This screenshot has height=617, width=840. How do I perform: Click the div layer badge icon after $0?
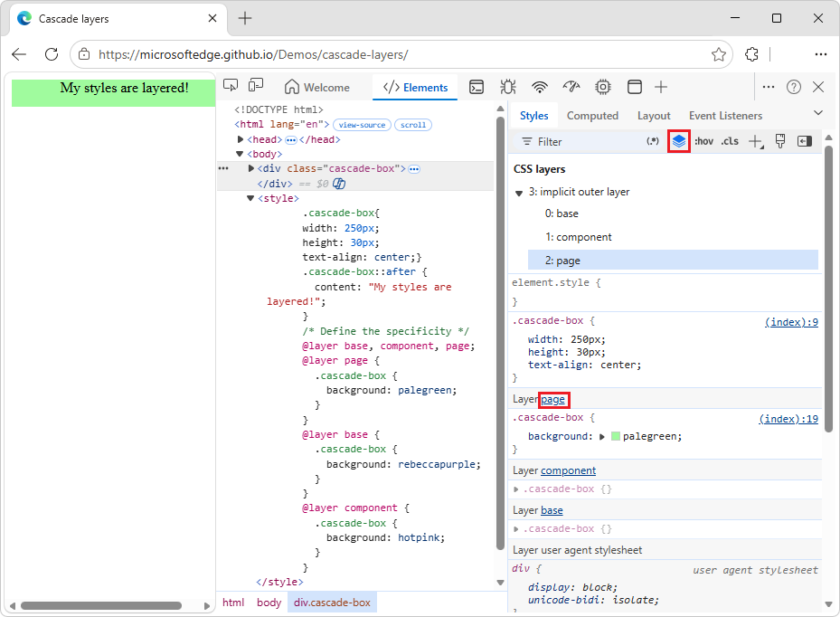pos(339,184)
